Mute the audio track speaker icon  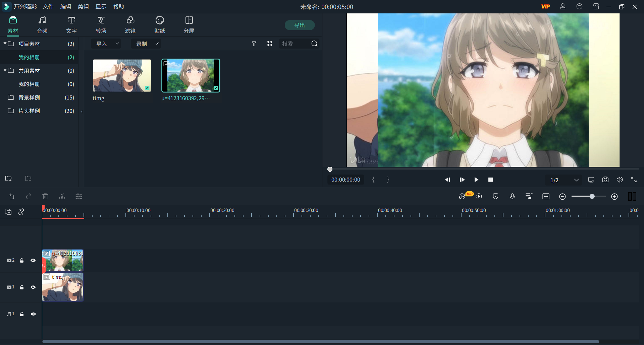(x=33, y=314)
